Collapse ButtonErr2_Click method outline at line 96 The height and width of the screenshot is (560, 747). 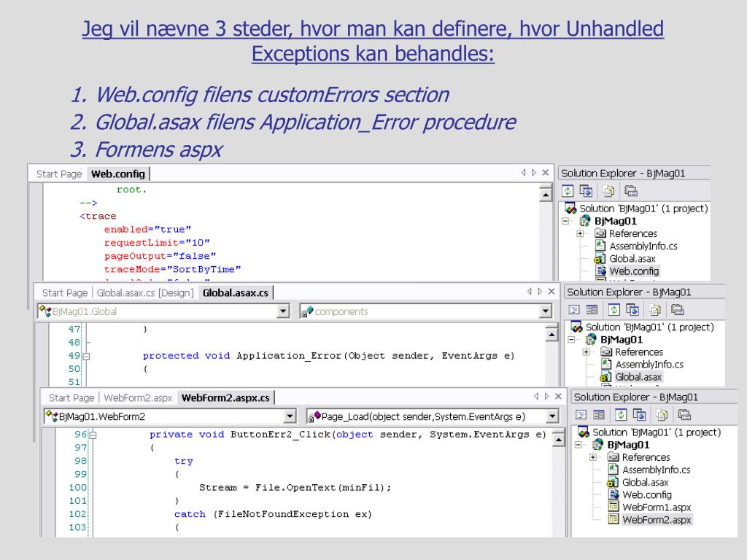pyautogui.click(x=93, y=435)
